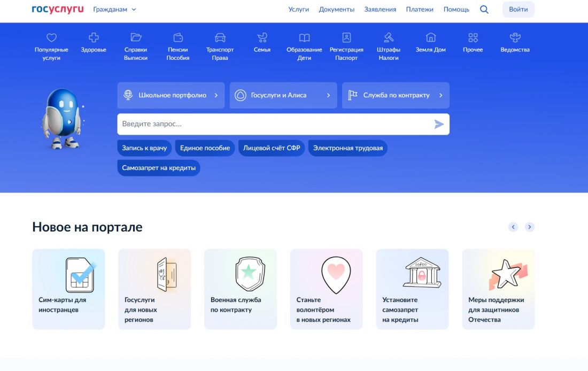Viewport: 588px width, 371px height.
Task: Go to the Платежи menu item
Action: [x=420, y=10]
